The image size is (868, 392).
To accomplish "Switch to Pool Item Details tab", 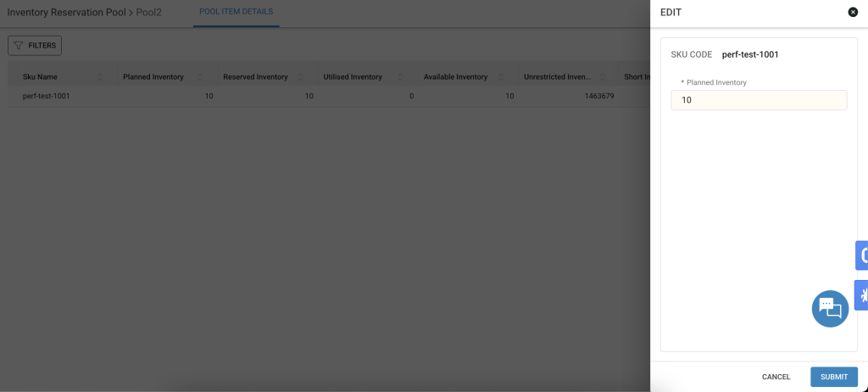I will [236, 12].
